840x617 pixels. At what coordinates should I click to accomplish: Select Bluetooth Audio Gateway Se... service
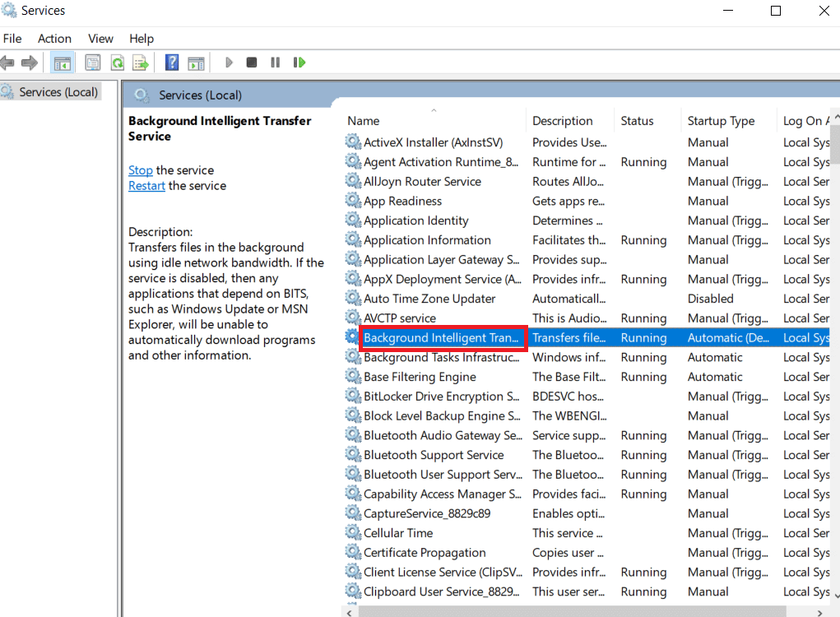[443, 435]
